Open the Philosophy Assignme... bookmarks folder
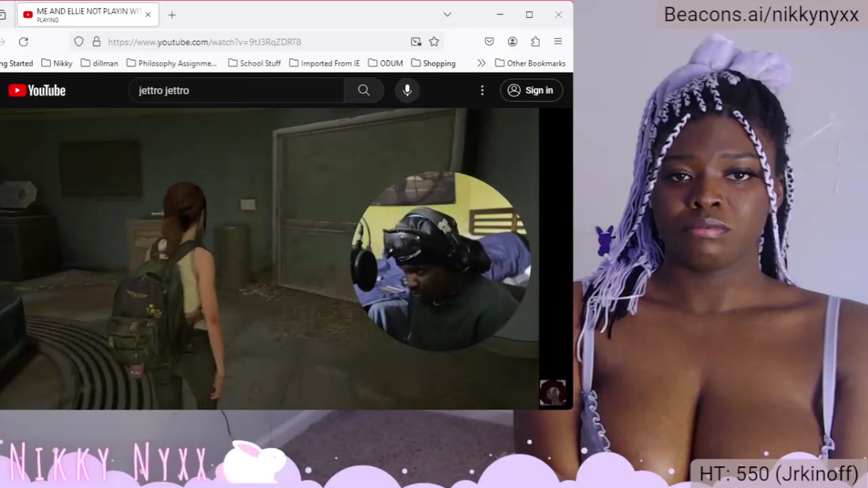This screenshot has width=868, height=488. coord(172,63)
